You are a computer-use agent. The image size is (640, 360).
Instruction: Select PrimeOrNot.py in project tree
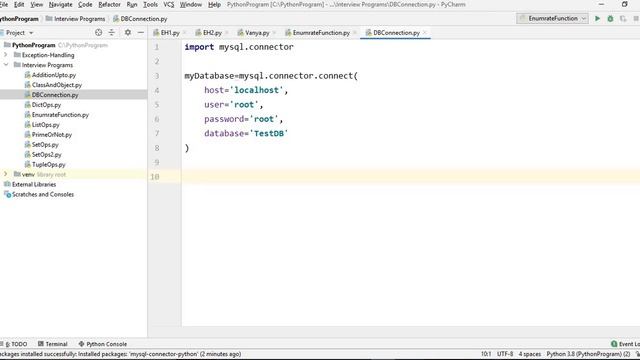[x=52, y=135]
